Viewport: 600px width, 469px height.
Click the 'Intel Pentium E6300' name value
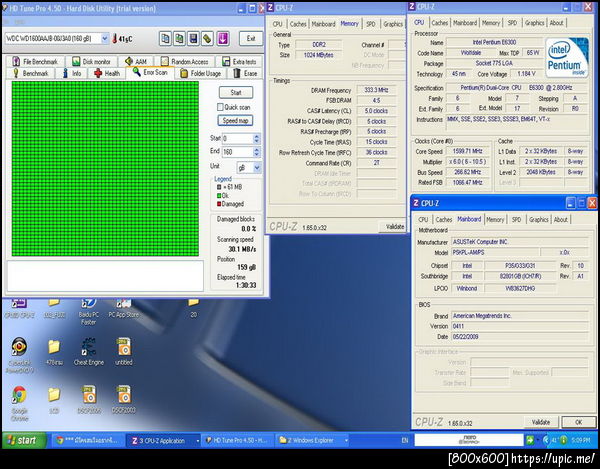point(494,42)
